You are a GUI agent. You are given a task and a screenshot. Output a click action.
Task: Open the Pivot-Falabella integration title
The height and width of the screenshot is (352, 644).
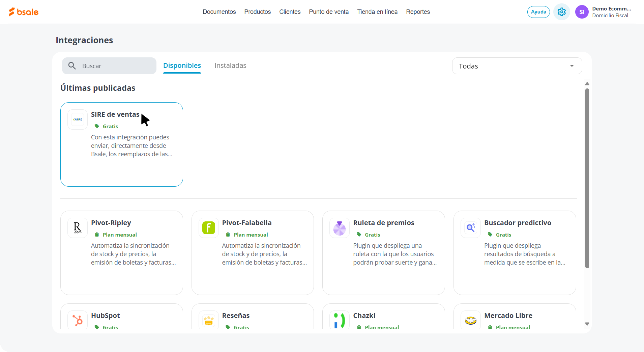247,223
